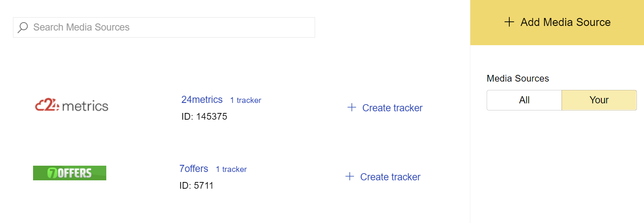Click the green 7offers banner logo
Screen dimensions: 644x223
69,173
